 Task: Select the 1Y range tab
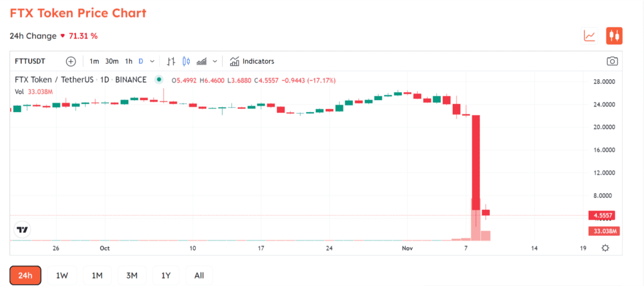point(166,275)
